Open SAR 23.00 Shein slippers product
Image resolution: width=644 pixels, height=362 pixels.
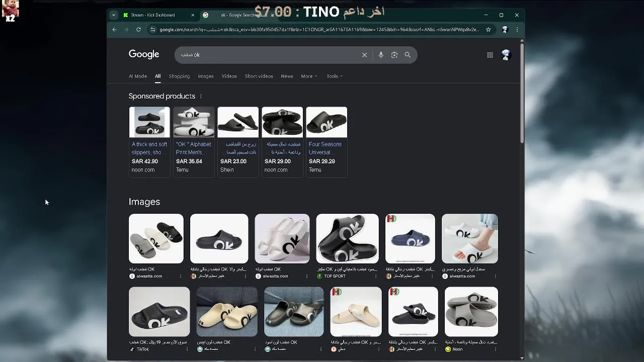(x=238, y=142)
